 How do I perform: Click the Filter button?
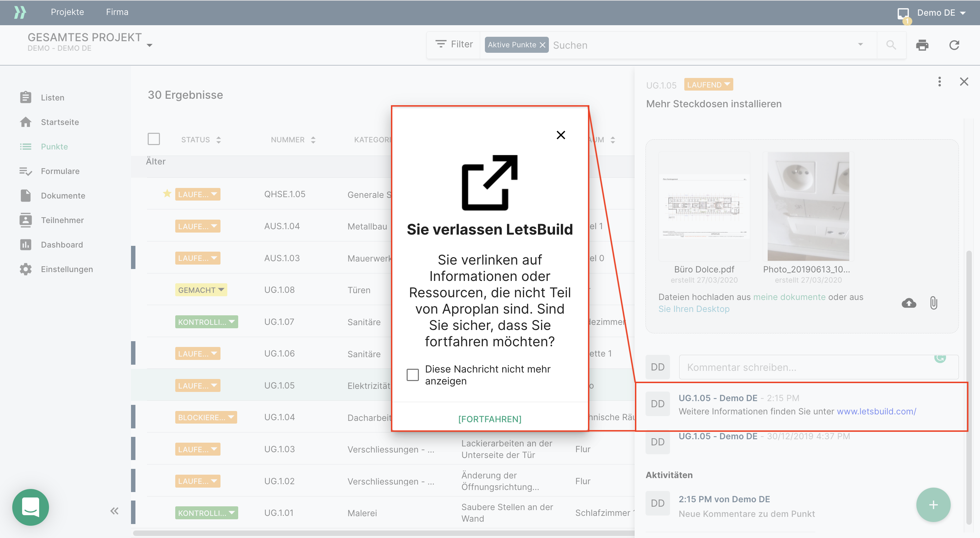pyautogui.click(x=454, y=44)
